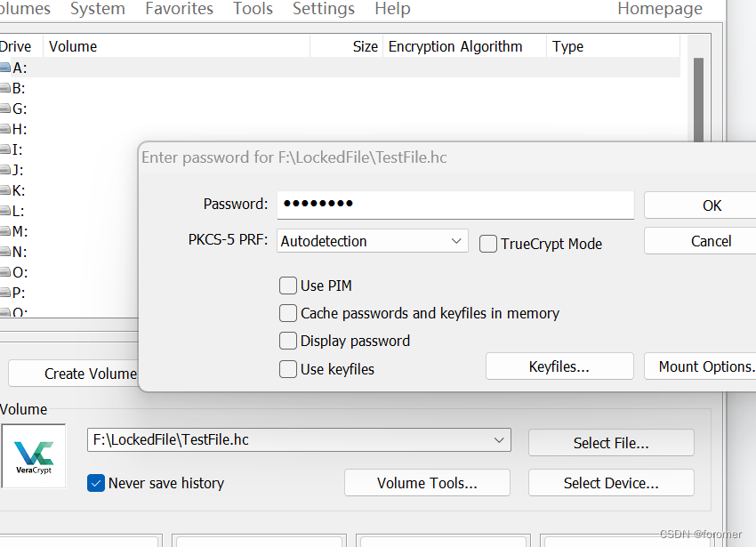Select drive K: in drive list
Image resolution: width=756 pixels, height=547 pixels.
click(x=19, y=190)
